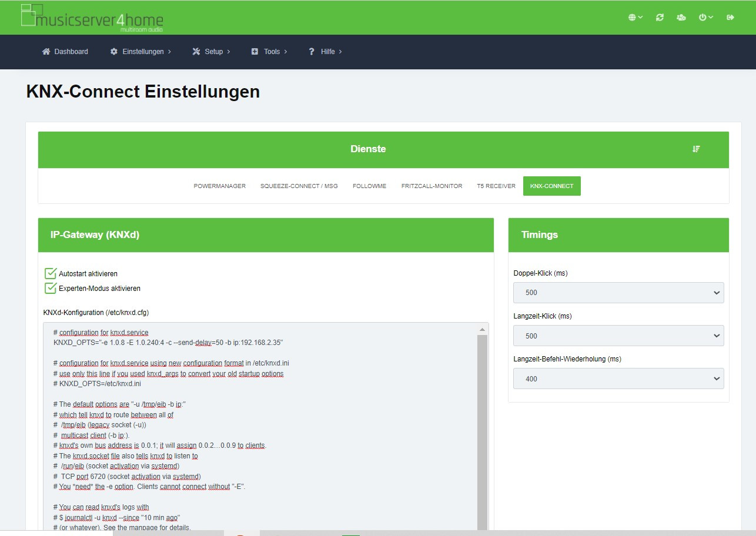Click the line '# You *need* the -e option'
The image size is (756, 536).
[x=149, y=487]
